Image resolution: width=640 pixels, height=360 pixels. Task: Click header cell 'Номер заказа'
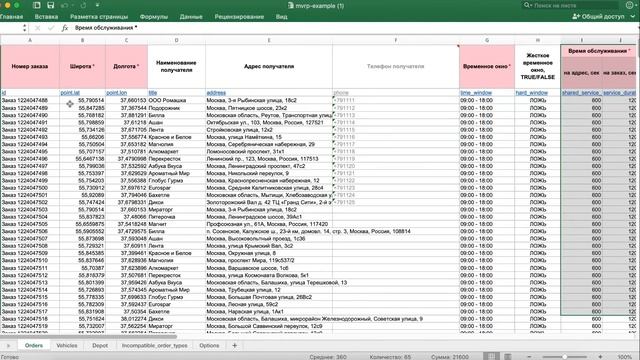30,66
